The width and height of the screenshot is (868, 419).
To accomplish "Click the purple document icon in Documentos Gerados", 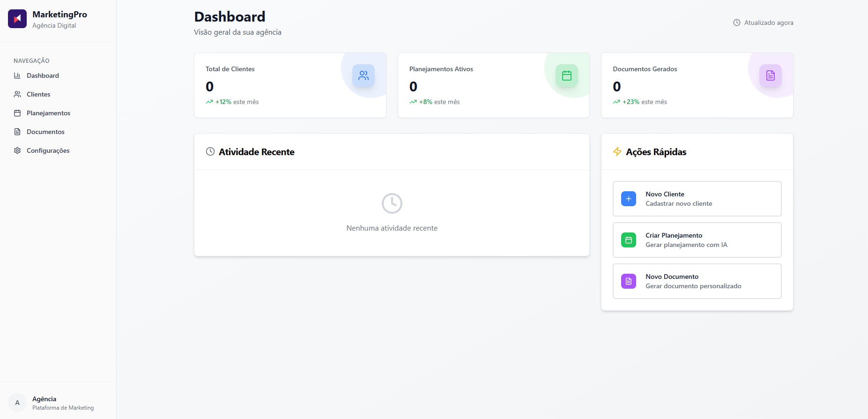I will [x=771, y=75].
